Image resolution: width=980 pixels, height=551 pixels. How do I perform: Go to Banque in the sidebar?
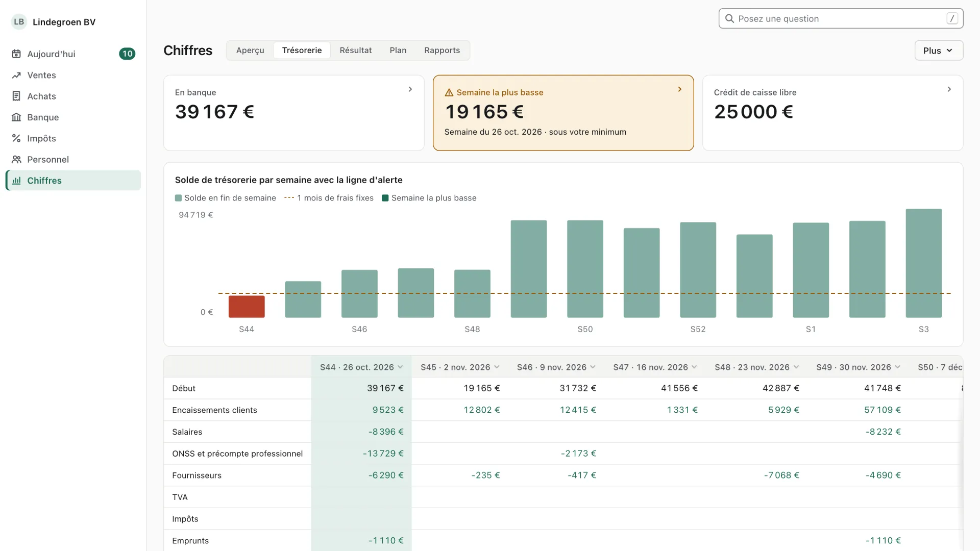coord(73,117)
